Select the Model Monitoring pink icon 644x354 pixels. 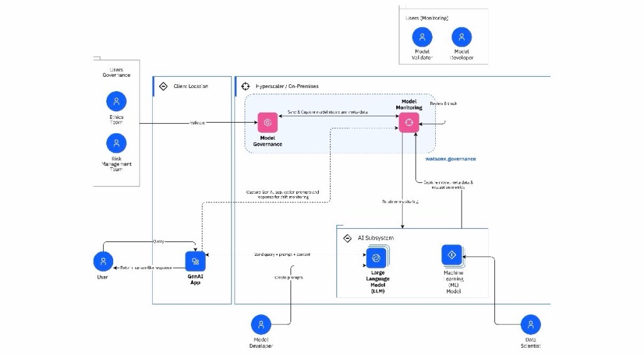click(409, 122)
